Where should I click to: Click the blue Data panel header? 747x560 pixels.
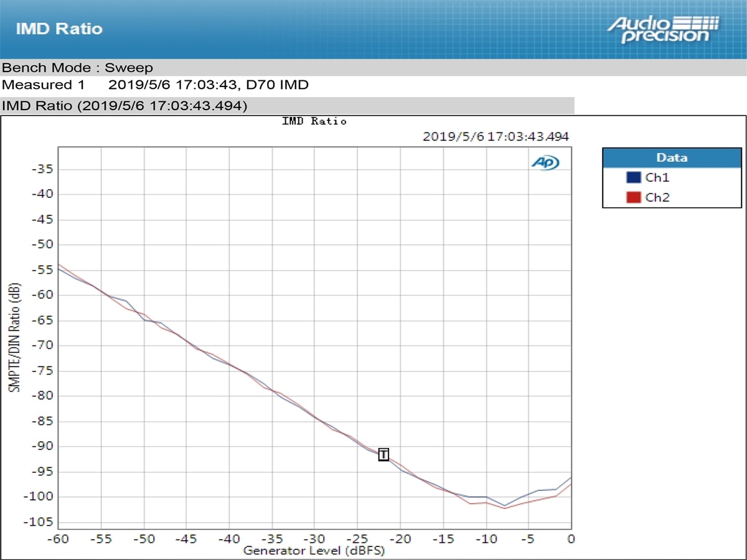[x=672, y=157]
